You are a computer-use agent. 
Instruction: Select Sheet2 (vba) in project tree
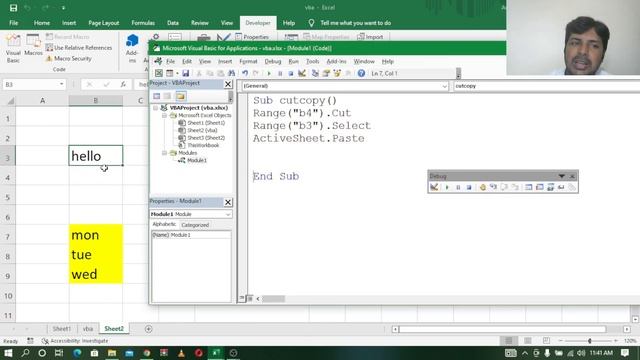[198, 131]
